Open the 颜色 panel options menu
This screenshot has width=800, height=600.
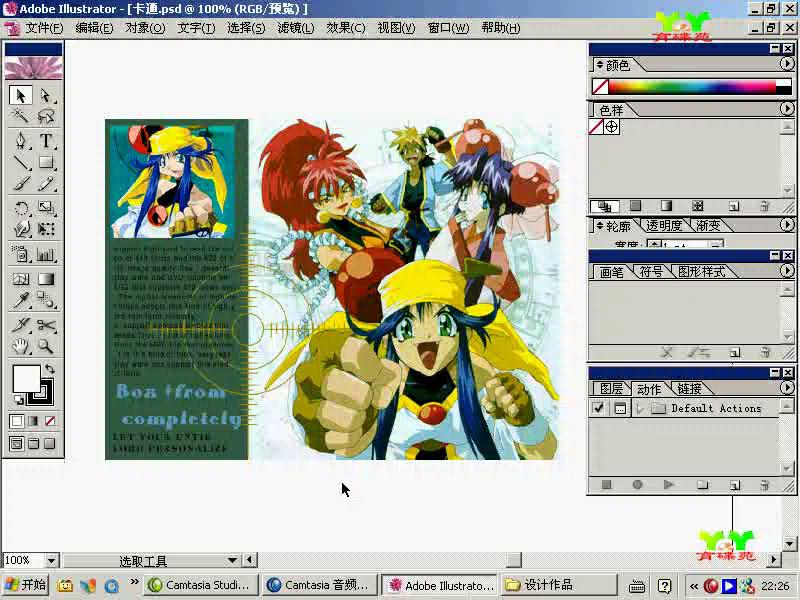point(787,64)
